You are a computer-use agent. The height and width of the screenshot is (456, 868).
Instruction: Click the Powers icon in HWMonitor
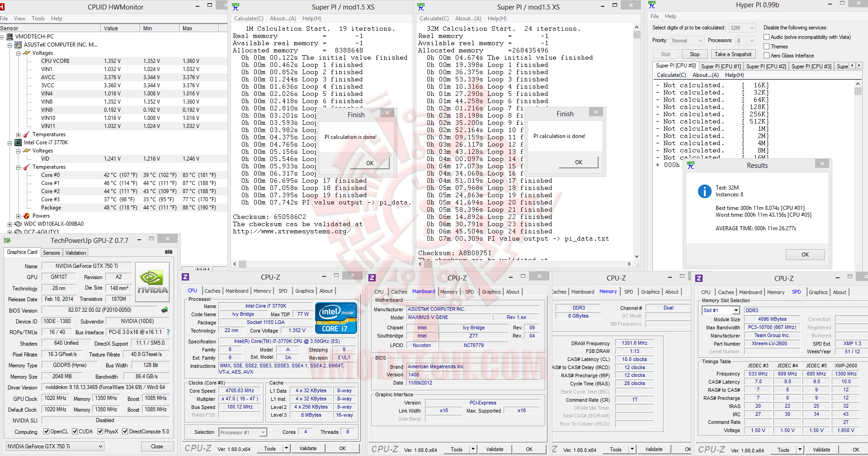tap(27, 216)
